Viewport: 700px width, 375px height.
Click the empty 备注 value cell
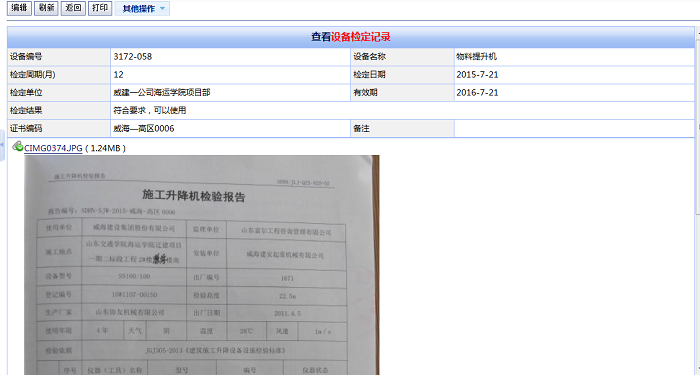pos(575,129)
